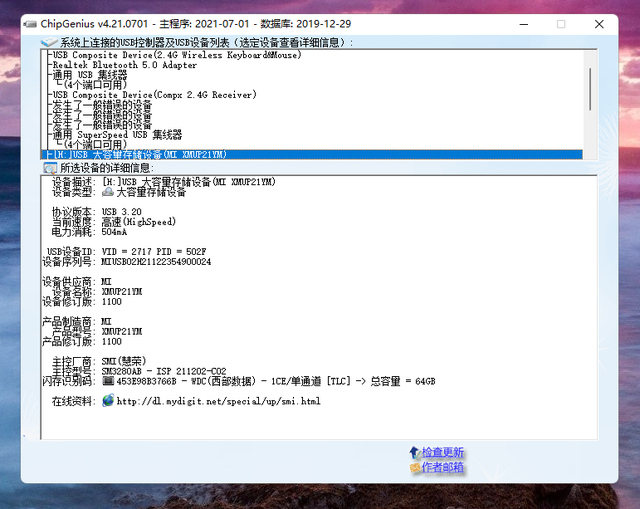Click the magnifier icon beside 所选设备的详细信息
The width and height of the screenshot is (640, 509).
point(50,168)
